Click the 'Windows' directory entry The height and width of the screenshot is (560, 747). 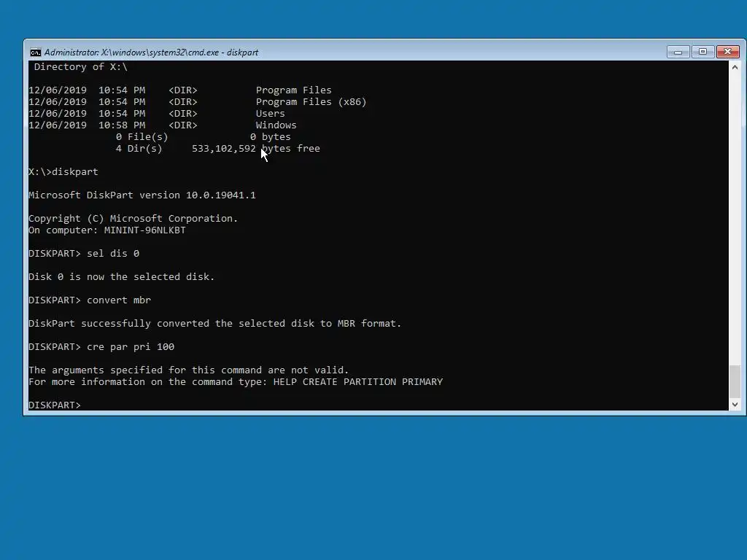(276, 125)
